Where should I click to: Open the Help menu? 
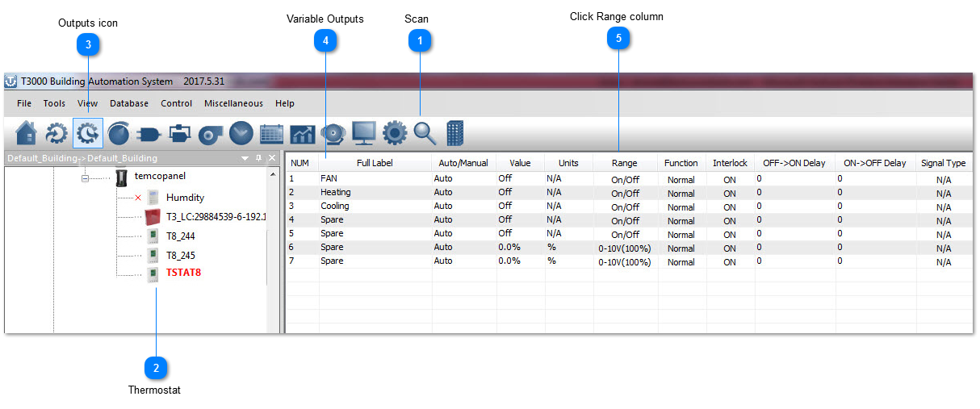285,103
